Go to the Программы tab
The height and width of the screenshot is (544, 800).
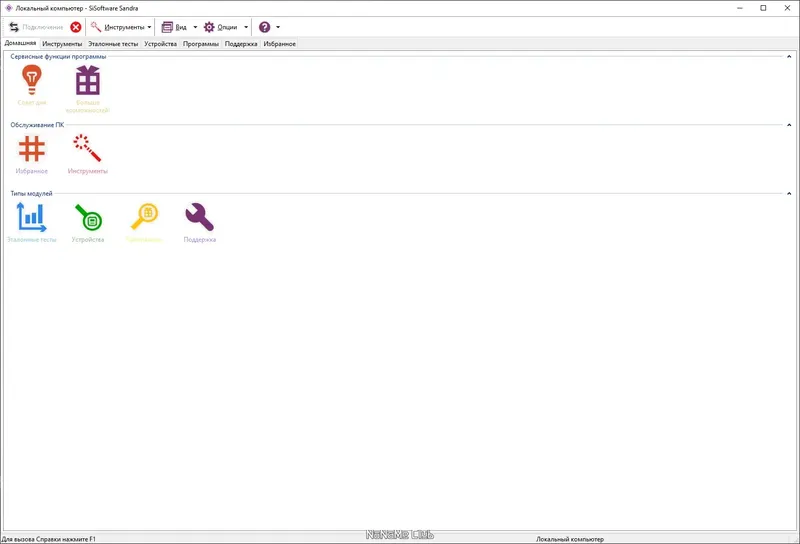click(201, 44)
